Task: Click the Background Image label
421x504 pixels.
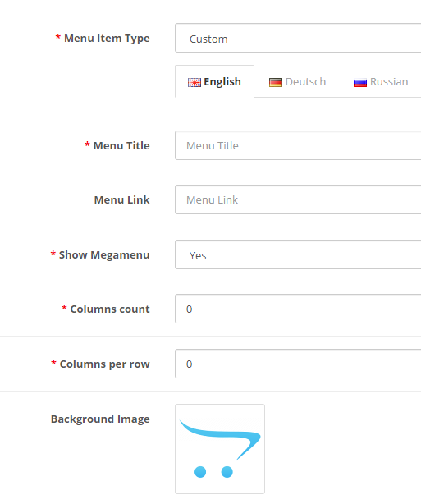Action: (x=100, y=419)
